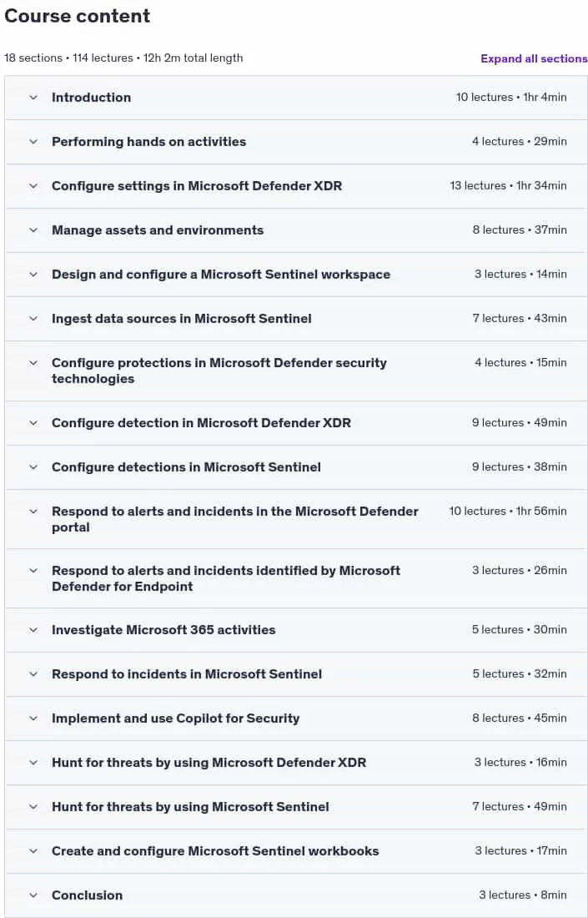This screenshot has width=588, height=918.
Task: Open Hunt for threats by using Microsoft Sentinel section
Action: 296,807
